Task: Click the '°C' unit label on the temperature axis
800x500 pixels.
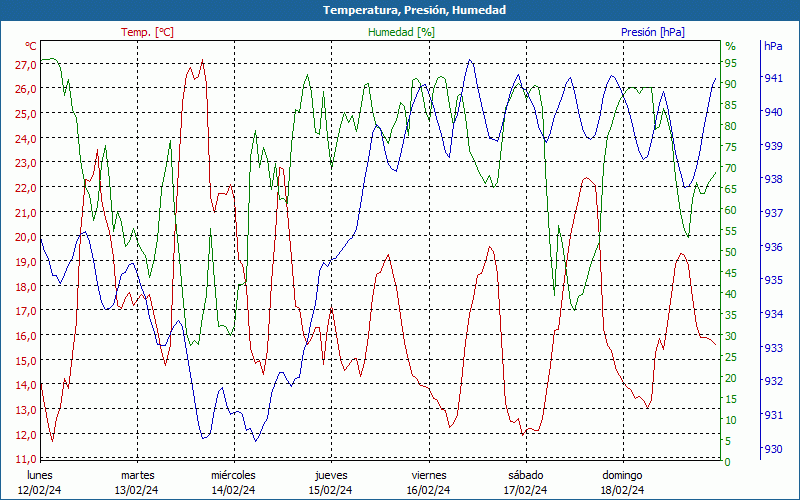Action: pyautogui.click(x=31, y=46)
